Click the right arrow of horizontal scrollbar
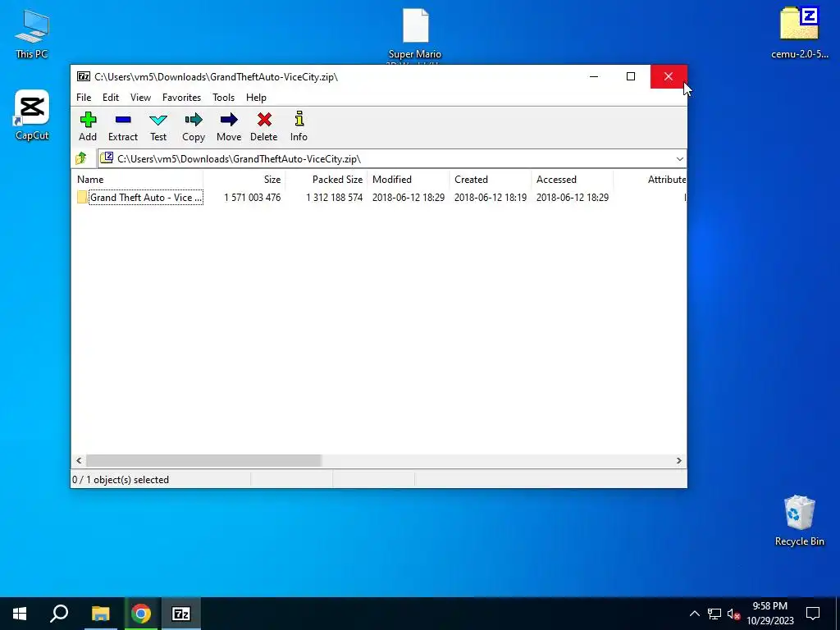Image resolution: width=840 pixels, height=630 pixels. [678, 461]
